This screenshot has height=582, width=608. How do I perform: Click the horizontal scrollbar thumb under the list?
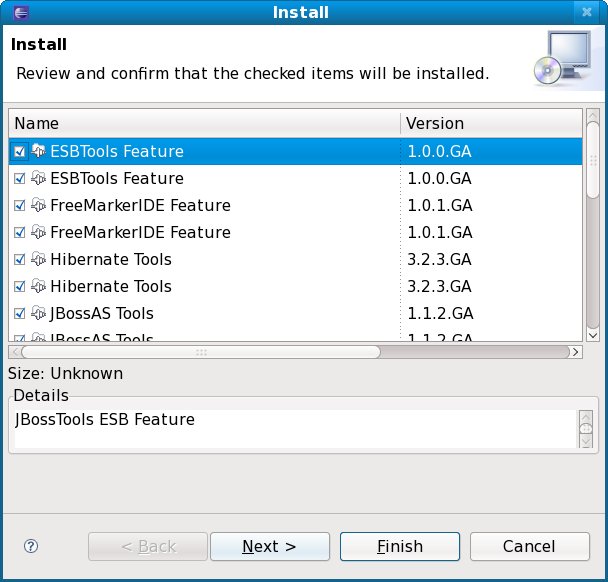(200, 352)
